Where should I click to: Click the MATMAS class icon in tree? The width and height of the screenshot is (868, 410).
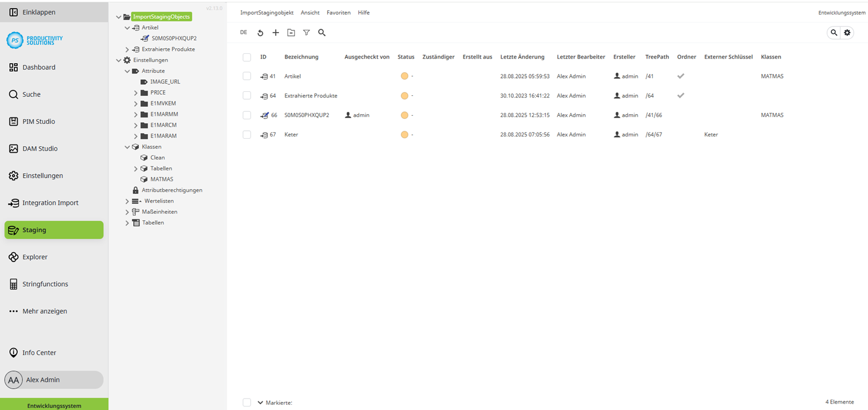(x=143, y=179)
